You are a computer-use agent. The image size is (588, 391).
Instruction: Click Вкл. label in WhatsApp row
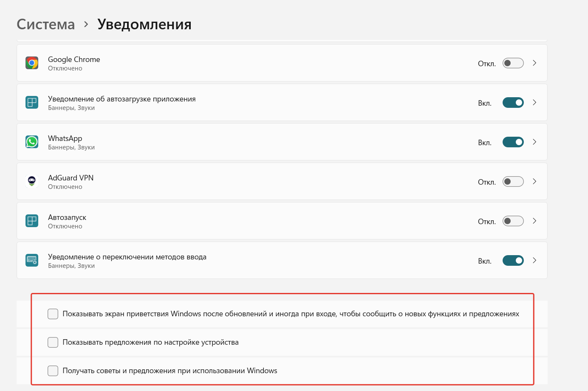[485, 143]
